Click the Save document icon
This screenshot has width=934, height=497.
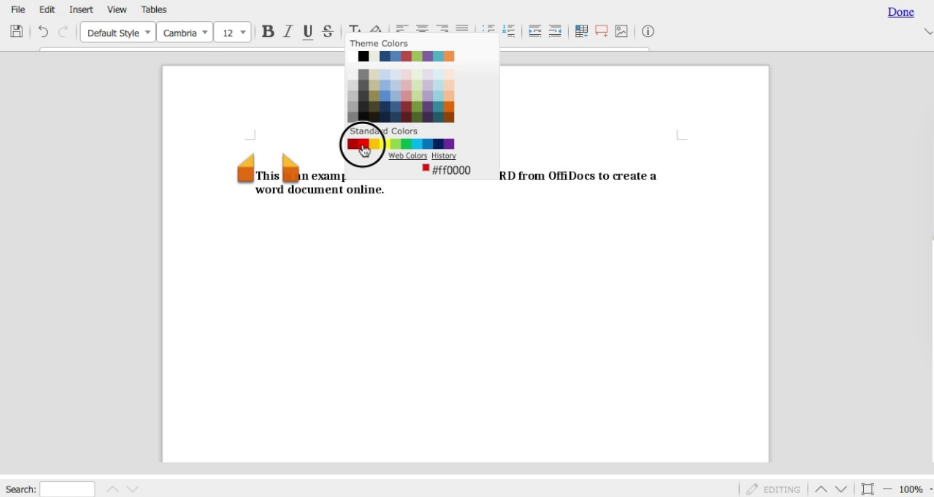tap(16, 32)
